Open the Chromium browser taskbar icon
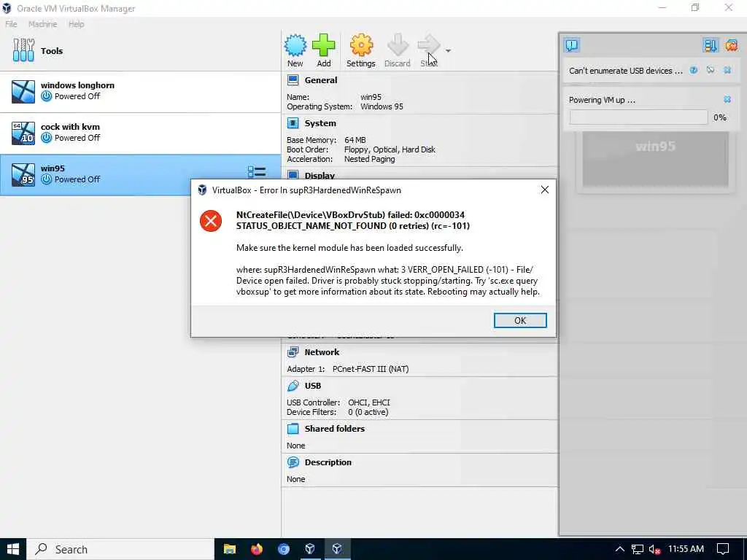Image resolution: width=747 pixels, height=560 pixels. coord(284,549)
